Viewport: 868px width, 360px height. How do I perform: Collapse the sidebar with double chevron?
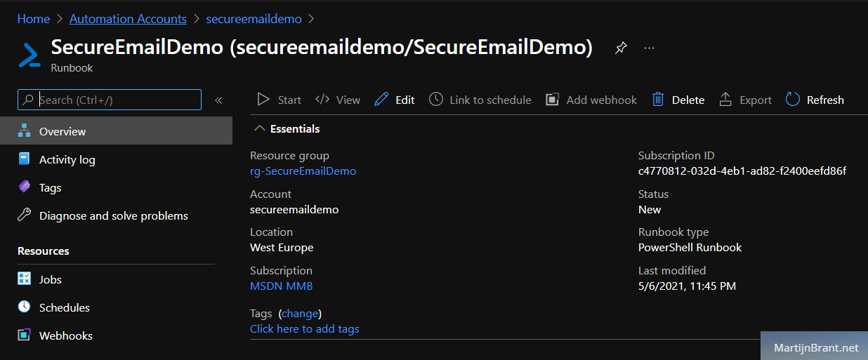pos(218,100)
